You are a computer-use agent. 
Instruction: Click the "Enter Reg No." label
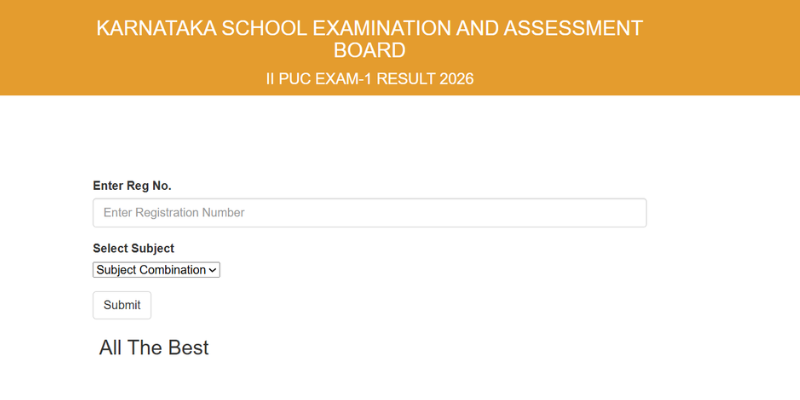[132, 186]
